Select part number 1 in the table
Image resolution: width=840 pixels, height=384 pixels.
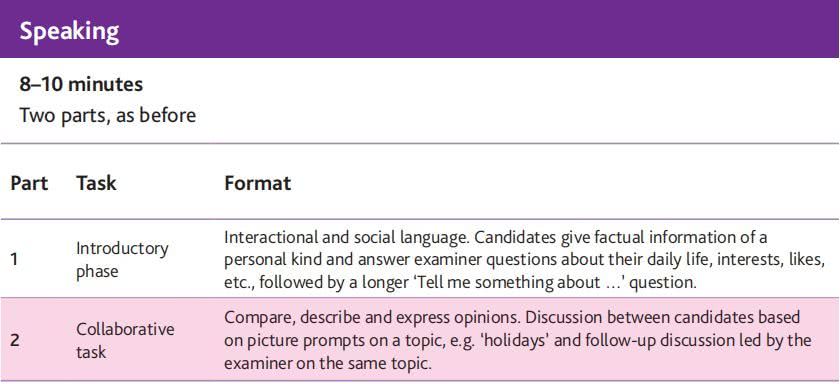[14, 260]
